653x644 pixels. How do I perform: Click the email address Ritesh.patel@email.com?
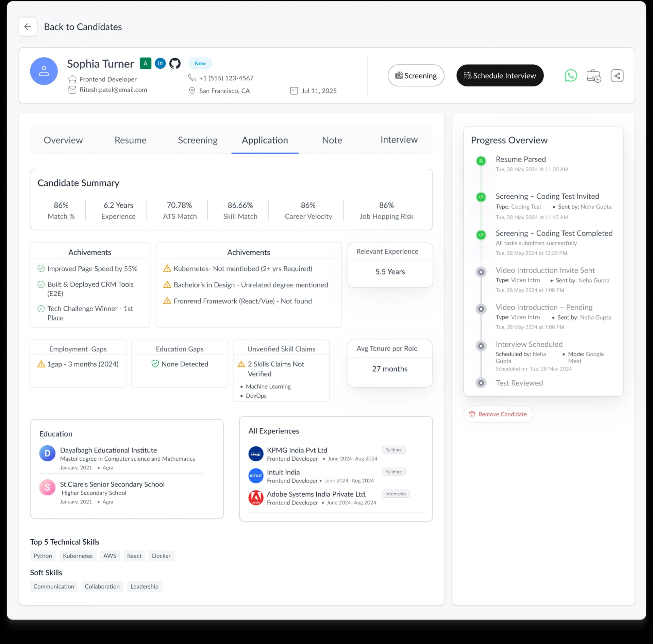pos(113,90)
